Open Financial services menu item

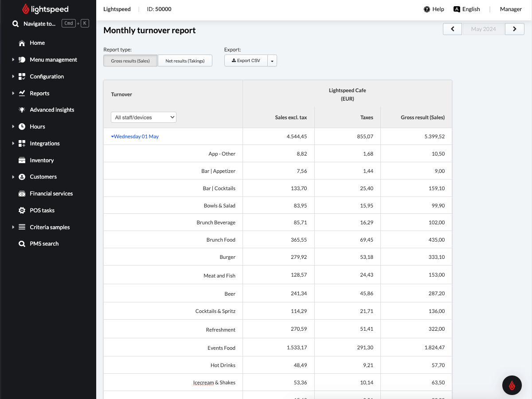(51, 194)
